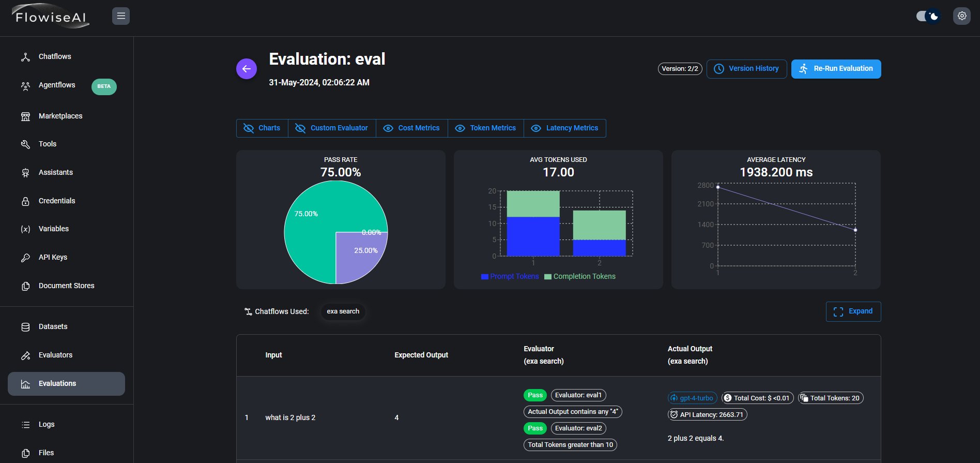Open the Datasets page
980x463 pixels.
[66, 326]
